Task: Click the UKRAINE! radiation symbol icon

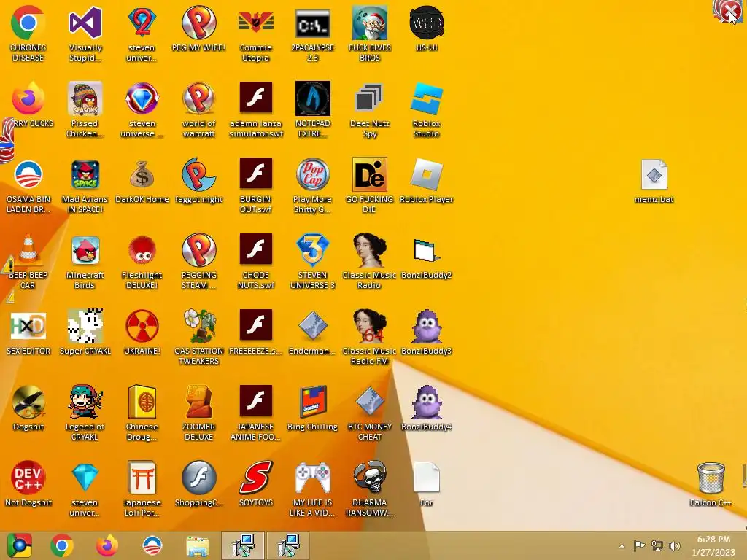Action: (x=142, y=326)
